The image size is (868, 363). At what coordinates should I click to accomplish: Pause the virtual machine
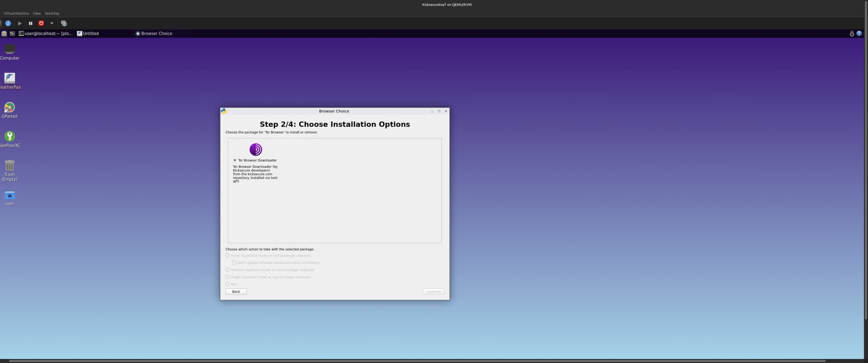tap(30, 23)
